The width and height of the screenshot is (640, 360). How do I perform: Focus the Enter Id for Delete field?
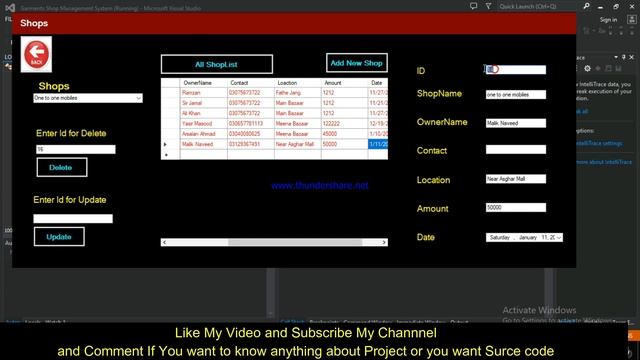coord(76,149)
